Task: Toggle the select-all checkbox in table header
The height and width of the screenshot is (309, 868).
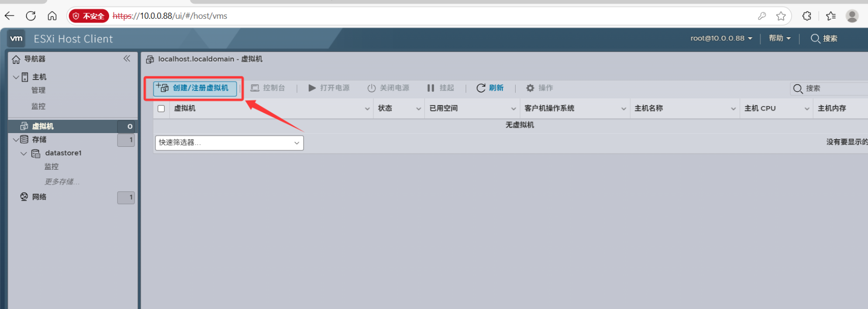Action: (161, 109)
